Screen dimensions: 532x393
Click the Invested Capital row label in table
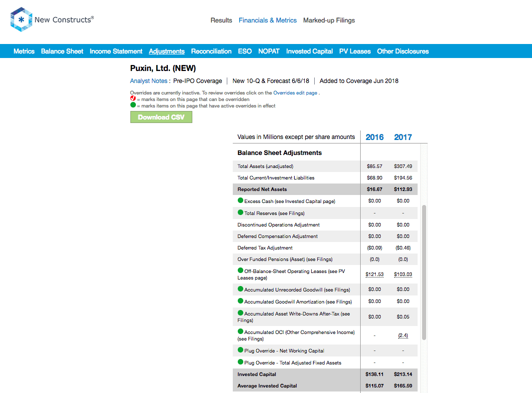(x=257, y=374)
